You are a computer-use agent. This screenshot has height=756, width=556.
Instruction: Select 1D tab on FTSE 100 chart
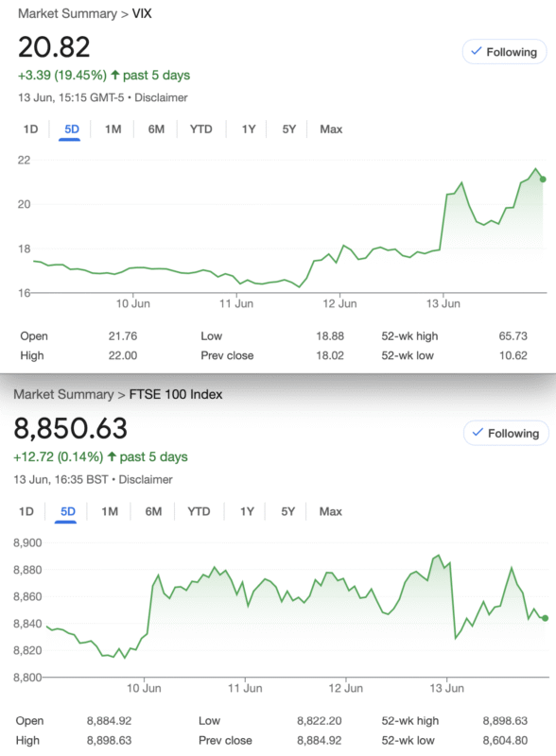tap(26, 511)
